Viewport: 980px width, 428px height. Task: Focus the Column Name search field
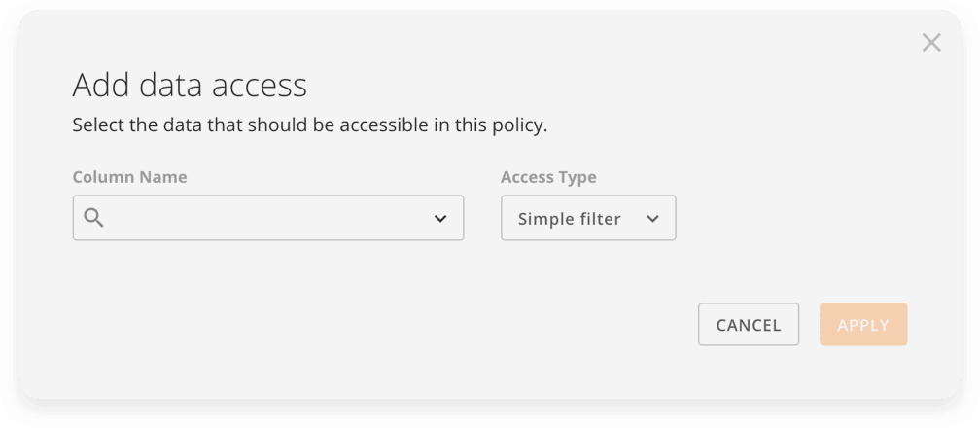[268, 218]
